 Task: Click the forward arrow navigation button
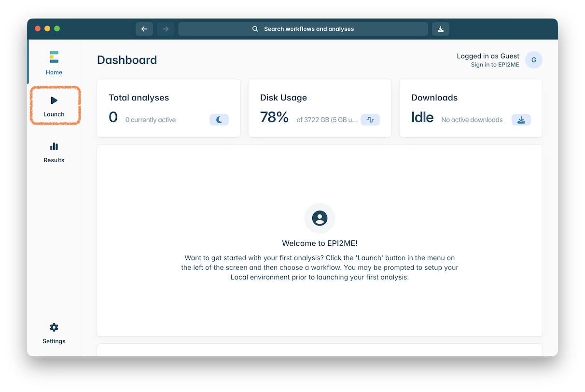click(x=166, y=29)
